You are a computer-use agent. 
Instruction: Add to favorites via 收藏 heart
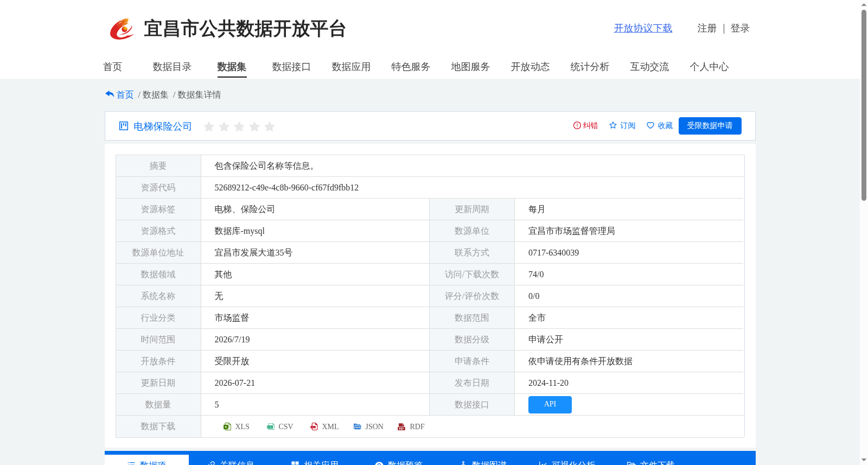[x=660, y=125]
